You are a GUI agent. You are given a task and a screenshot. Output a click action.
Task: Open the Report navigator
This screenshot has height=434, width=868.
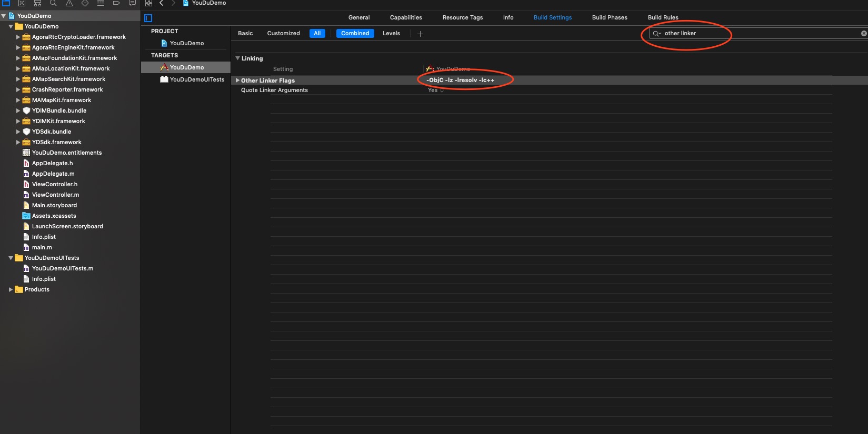click(132, 3)
